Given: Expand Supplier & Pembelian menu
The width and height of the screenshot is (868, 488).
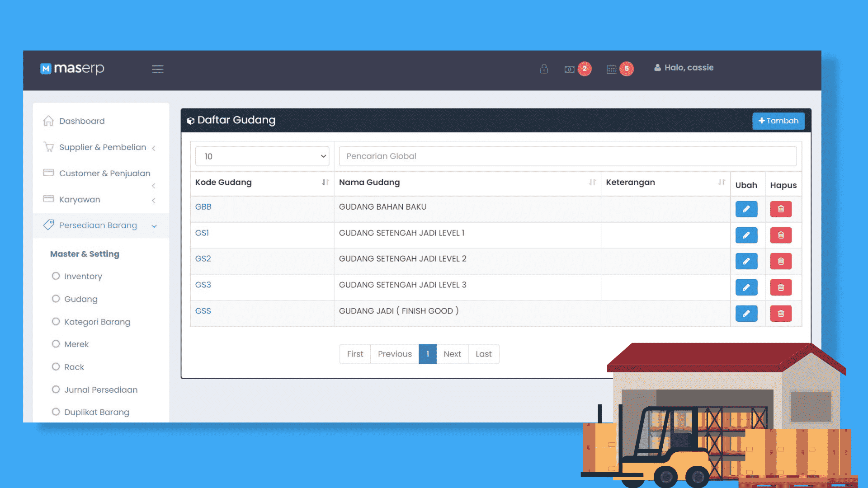Looking at the screenshot, I should click(103, 147).
